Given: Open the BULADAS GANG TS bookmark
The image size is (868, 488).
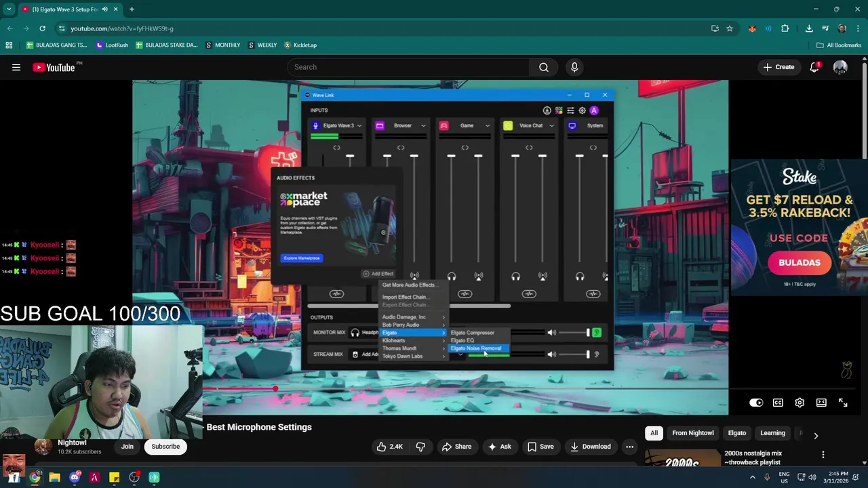Looking at the screenshot, I should (56, 45).
